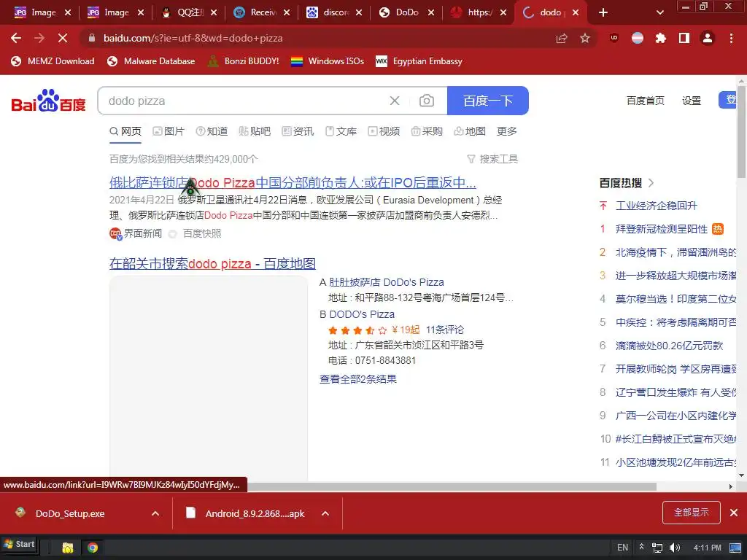Viewport: 747px width, 560px height.
Task: Click the vertical page scrollbar
Action: 741,131
